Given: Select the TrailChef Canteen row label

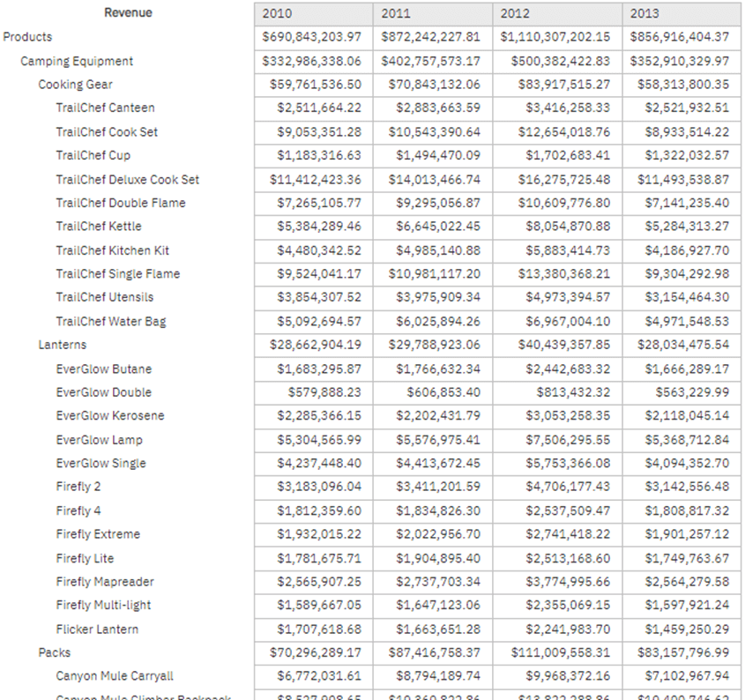Looking at the screenshot, I should (x=105, y=108).
